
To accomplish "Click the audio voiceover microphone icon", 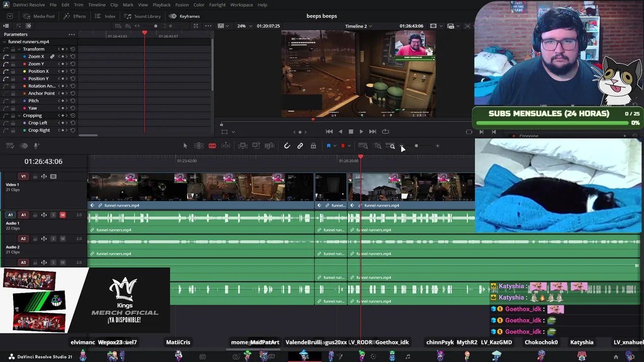I will (36, 146).
